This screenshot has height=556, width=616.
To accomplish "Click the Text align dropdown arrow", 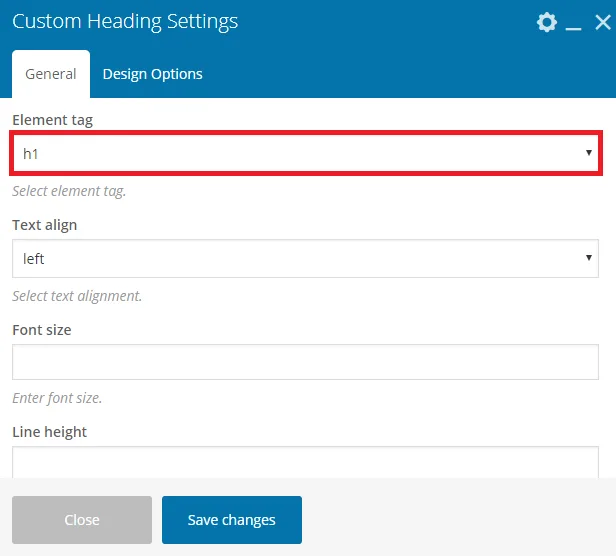I will point(588,257).
